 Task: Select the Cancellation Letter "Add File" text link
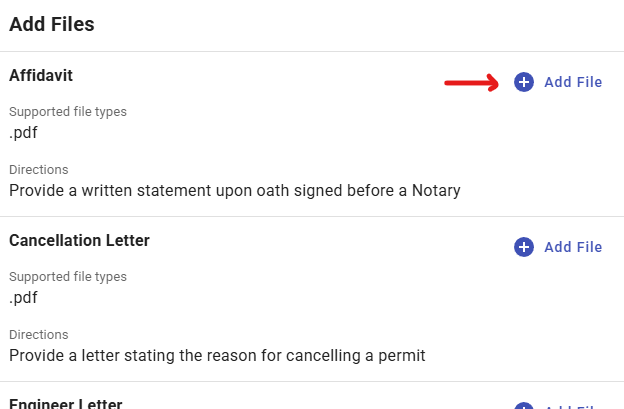(573, 247)
